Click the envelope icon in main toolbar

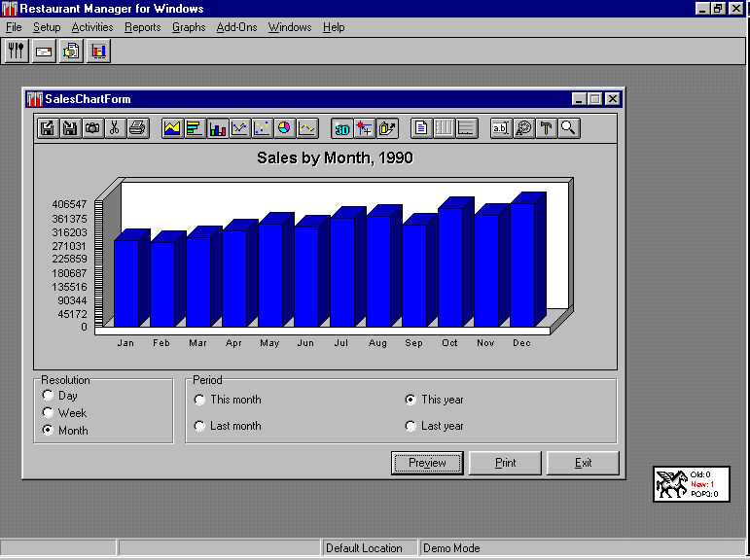click(x=43, y=52)
